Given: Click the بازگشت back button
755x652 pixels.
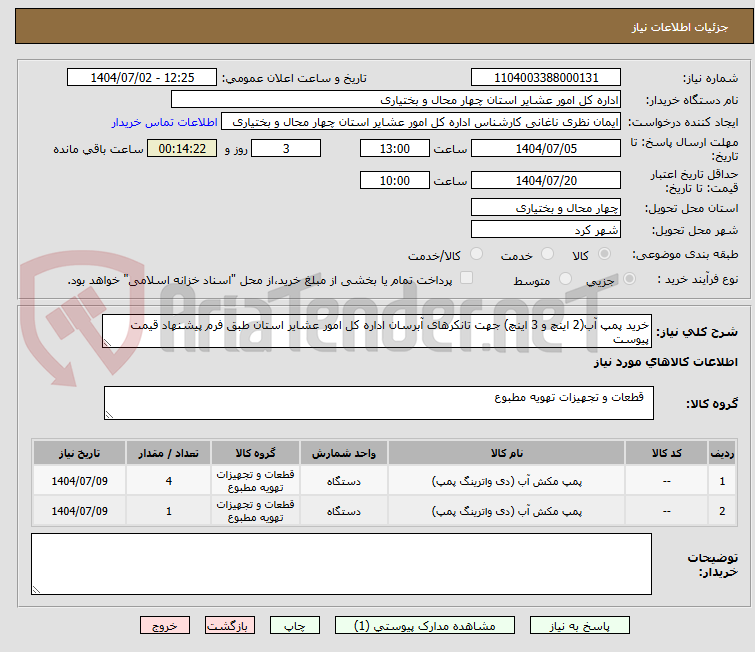Looking at the screenshot, I should click(x=231, y=625).
